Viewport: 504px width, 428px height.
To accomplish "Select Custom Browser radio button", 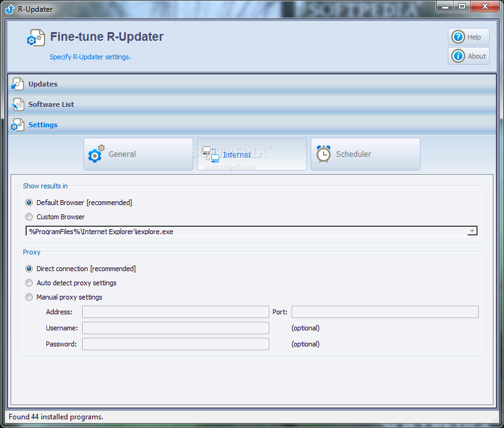I will click(29, 217).
